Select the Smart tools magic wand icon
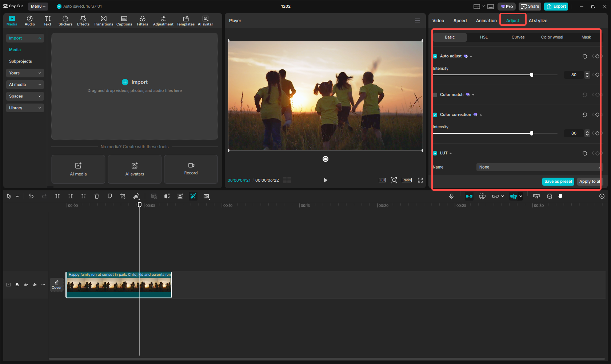Image resolution: width=611 pixels, height=364 pixels. [193, 196]
